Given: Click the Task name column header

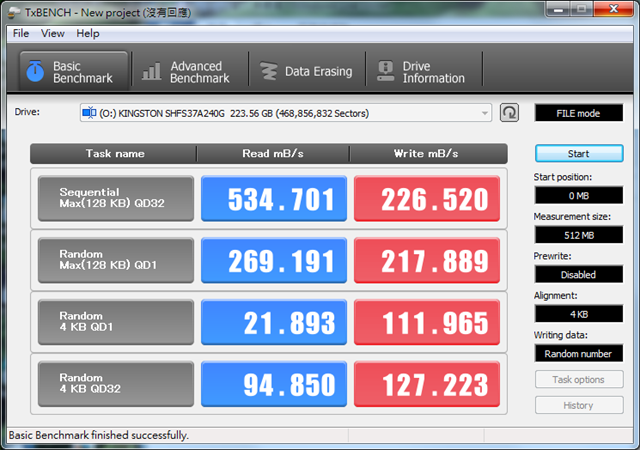Looking at the screenshot, I should [114, 154].
